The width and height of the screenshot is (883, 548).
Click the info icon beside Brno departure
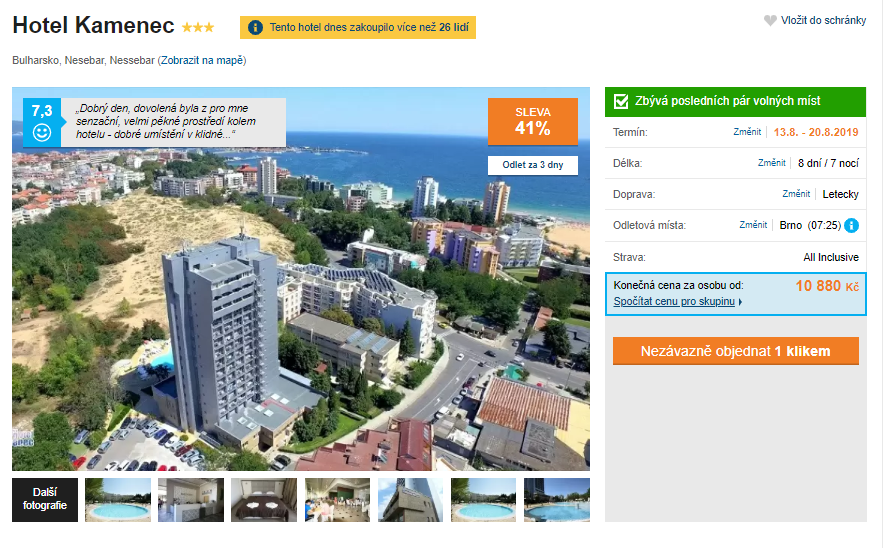851,225
